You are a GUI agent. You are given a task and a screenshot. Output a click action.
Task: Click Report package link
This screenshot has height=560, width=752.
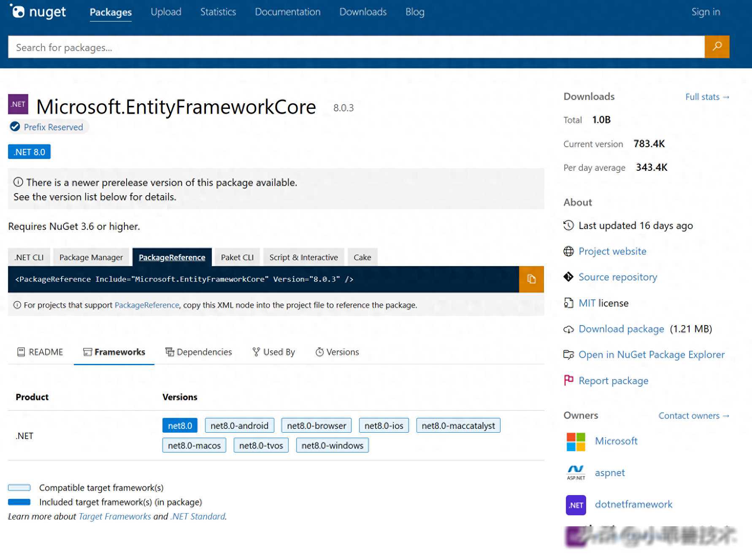tap(613, 380)
